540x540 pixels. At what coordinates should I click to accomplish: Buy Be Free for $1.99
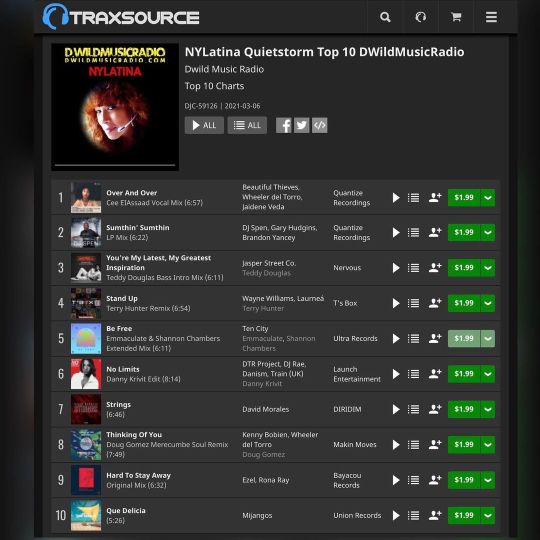(x=464, y=339)
